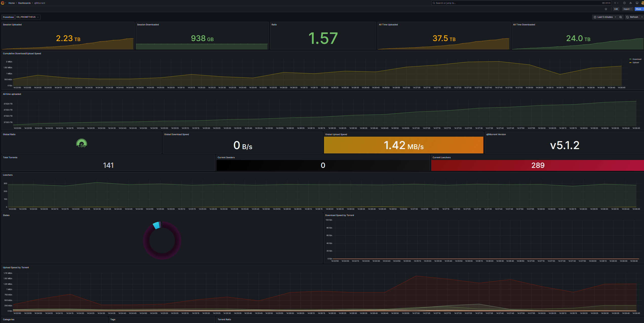Star the qBittorrent dashboard as favorite

(x=606, y=9)
